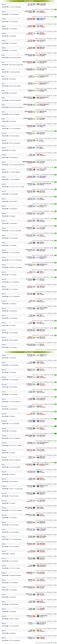
Task: Click the 2025-06-28 (토요일) date header
Action: coord(28,1)
